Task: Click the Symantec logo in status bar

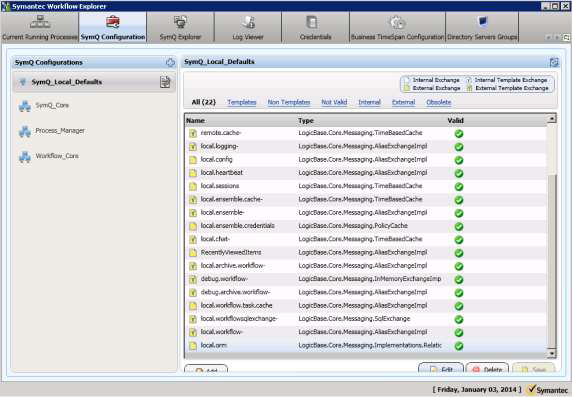Action: coord(548,390)
